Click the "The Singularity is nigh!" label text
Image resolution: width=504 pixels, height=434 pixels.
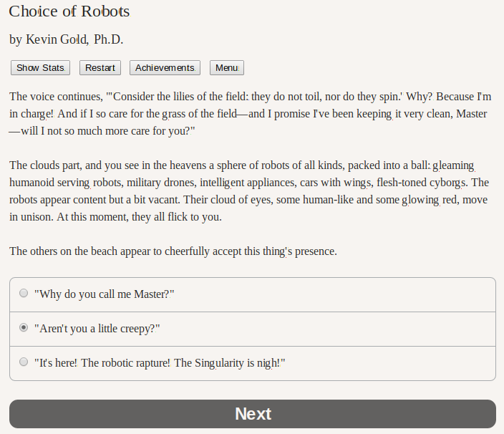pyautogui.click(x=229, y=363)
